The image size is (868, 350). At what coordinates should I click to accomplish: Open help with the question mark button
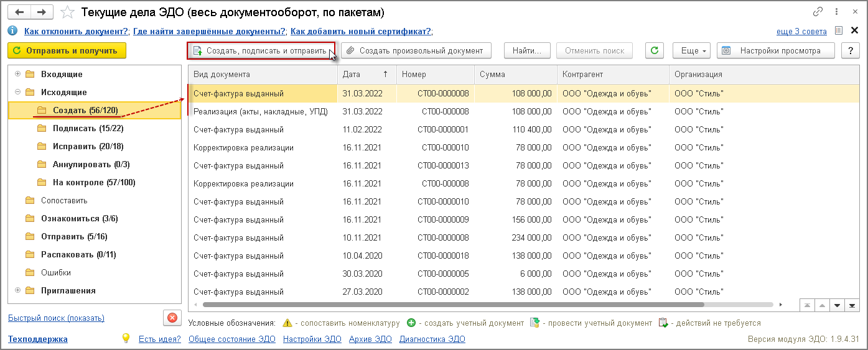coord(850,50)
